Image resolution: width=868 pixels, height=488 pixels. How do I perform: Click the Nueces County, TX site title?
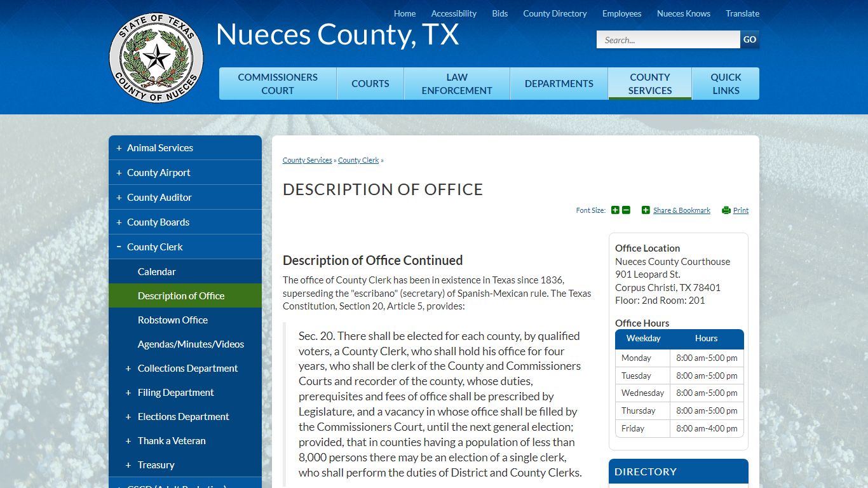(x=337, y=34)
